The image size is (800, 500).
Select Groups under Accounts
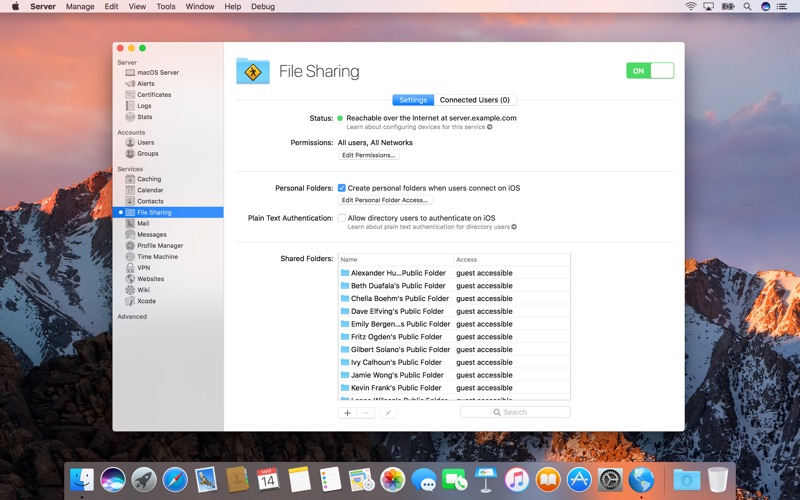pos(142,154)
